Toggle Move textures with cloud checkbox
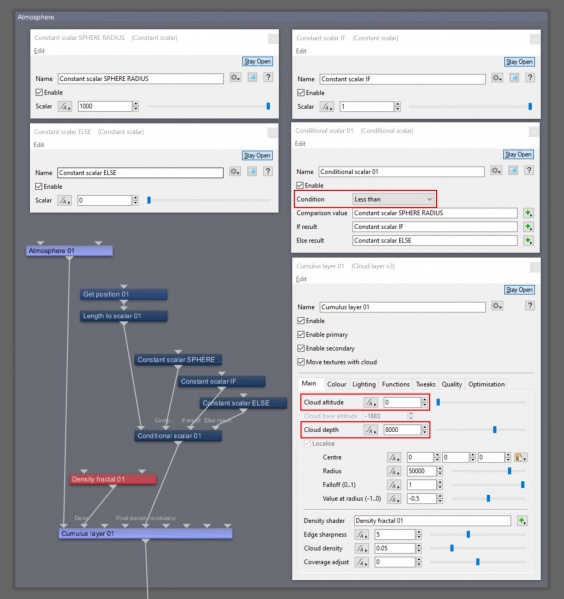This screenshot has height=599, width=564. point(301,362)
